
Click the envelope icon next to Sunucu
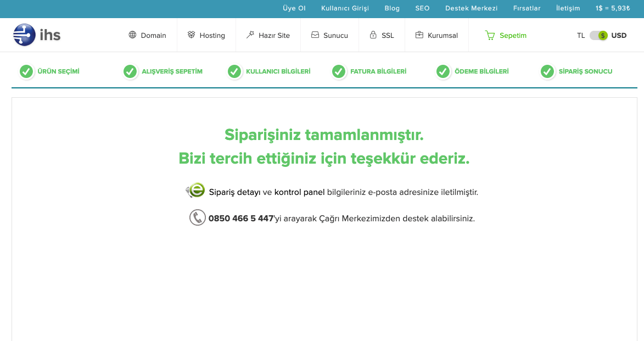coord(314,35)
